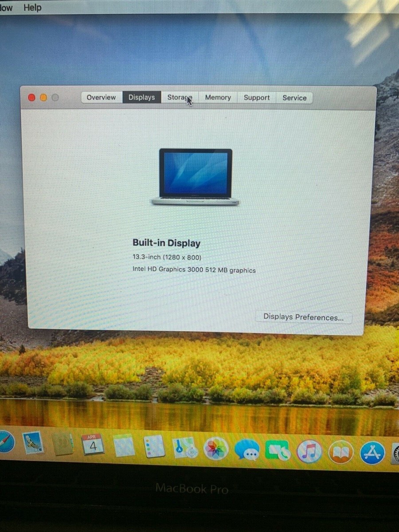The image size is (399, 532).
Task: Open Messages chat bubble icon
Action: pyautogui.click(x=247, y=450)
